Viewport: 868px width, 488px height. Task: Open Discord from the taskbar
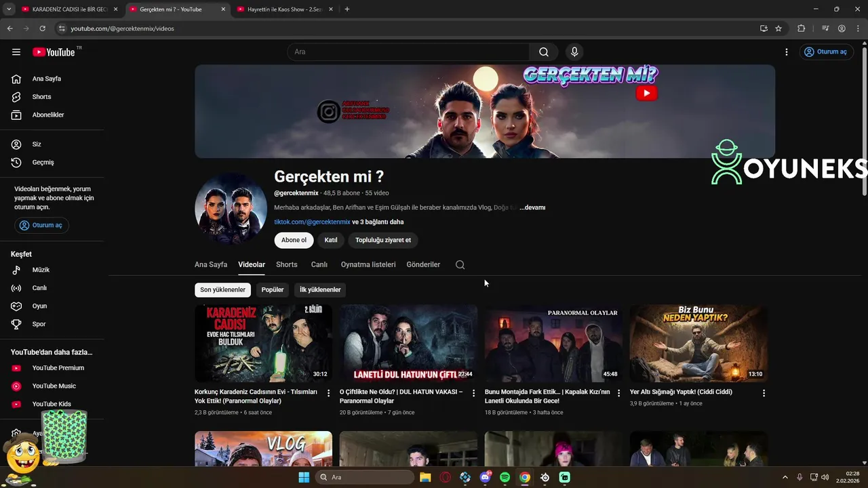(485, 477)
